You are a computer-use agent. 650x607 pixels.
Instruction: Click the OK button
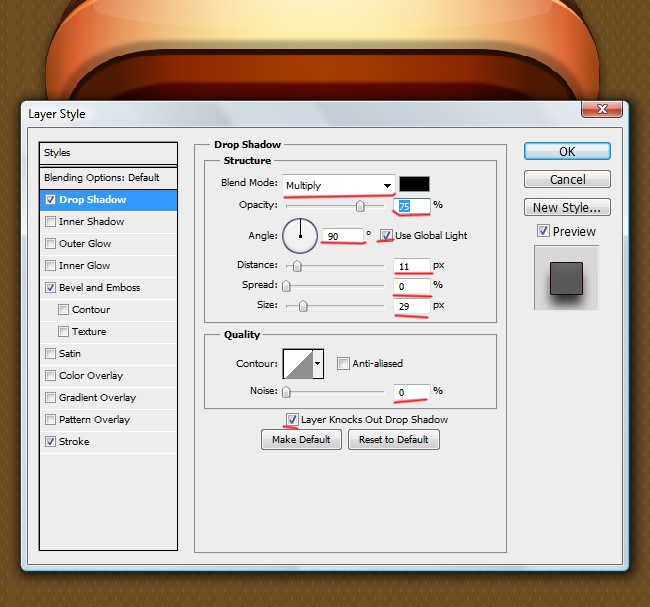567,152
